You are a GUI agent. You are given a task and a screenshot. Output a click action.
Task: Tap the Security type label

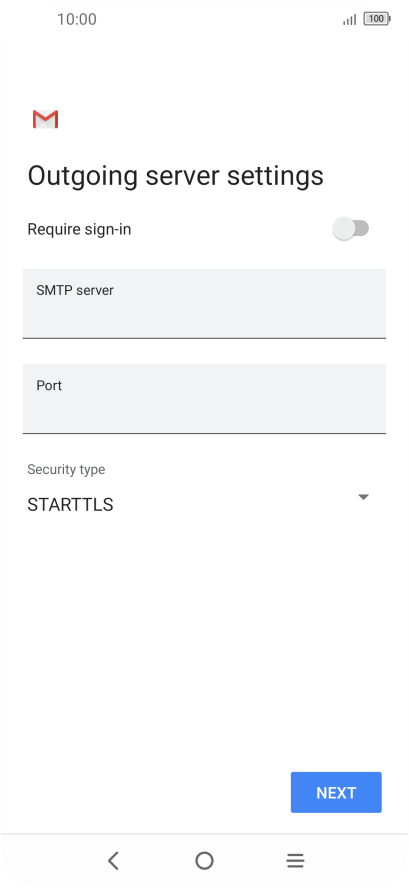66,469
